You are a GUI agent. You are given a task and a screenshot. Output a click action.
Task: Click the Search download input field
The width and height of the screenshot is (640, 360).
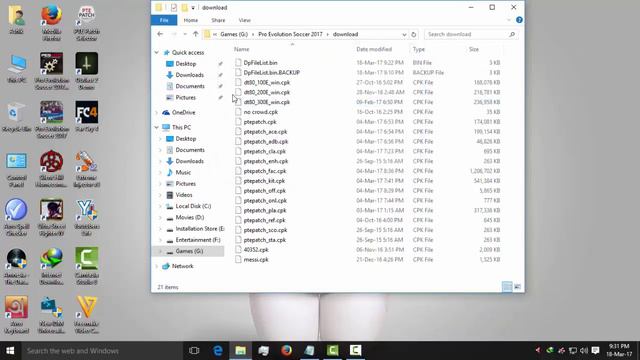(x=471, y=34)
